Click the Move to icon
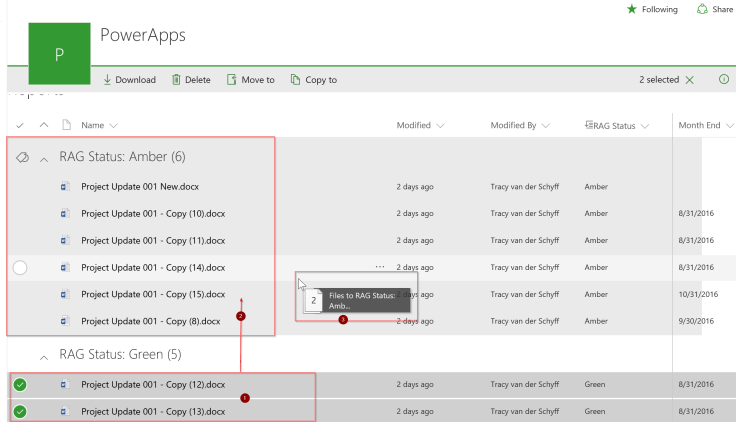Image resolution: width=736 pixels, height=422 pixels. coord(232,80)
